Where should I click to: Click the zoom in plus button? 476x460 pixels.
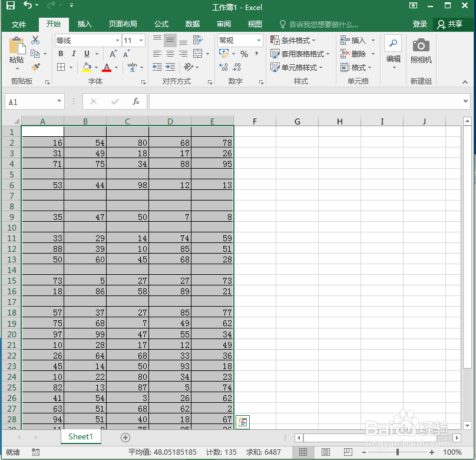tap(432, 452)
